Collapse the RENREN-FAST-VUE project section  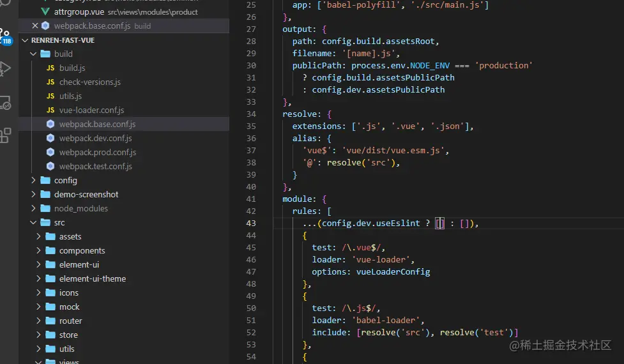[x=26, y=40]
